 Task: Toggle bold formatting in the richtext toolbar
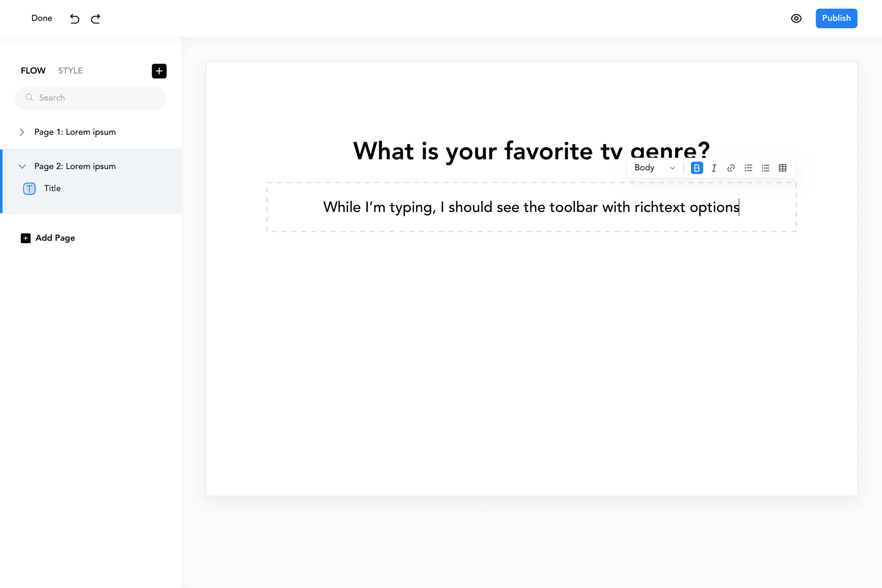[x=697, y=168]
